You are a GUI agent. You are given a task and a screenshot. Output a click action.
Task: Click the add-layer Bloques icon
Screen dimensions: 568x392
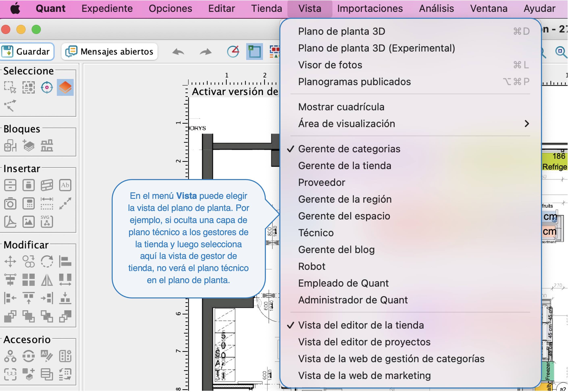click(28, 146)
